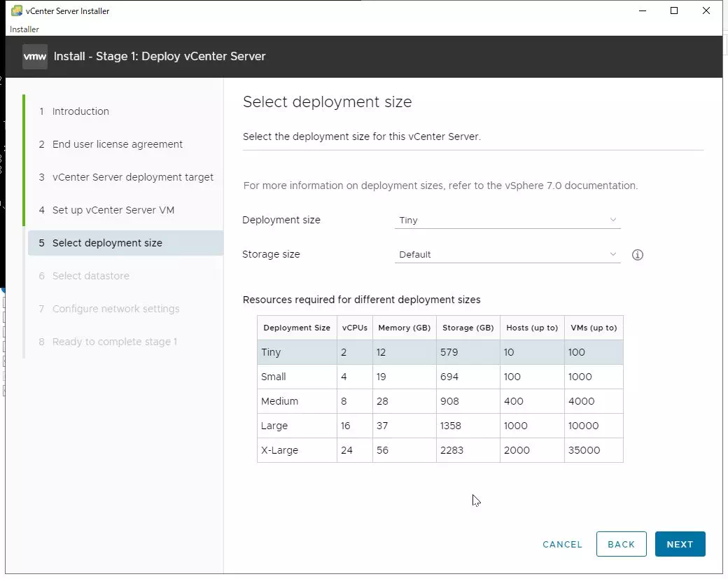This screenshot has height=579, width=728.
Task: Click the Deployment size field label
Action: pos(281,220)
